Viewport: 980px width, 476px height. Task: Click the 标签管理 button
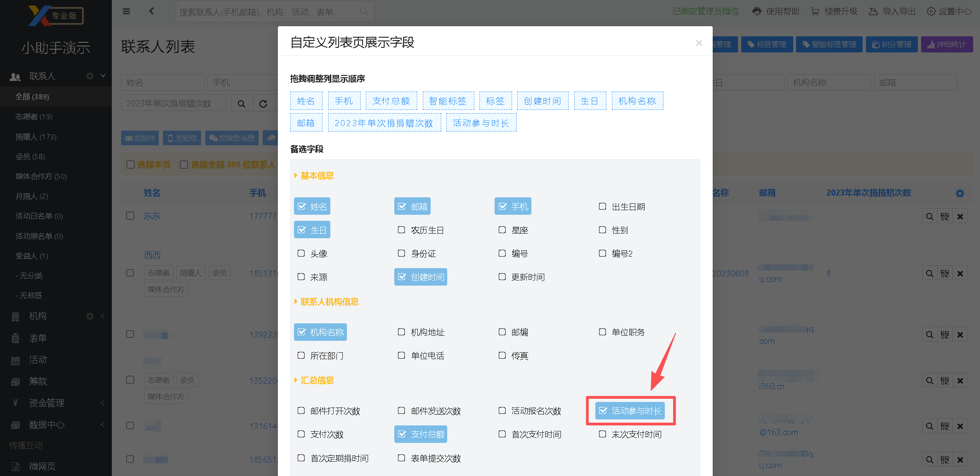pyautogui.click(x=767, y=44)
